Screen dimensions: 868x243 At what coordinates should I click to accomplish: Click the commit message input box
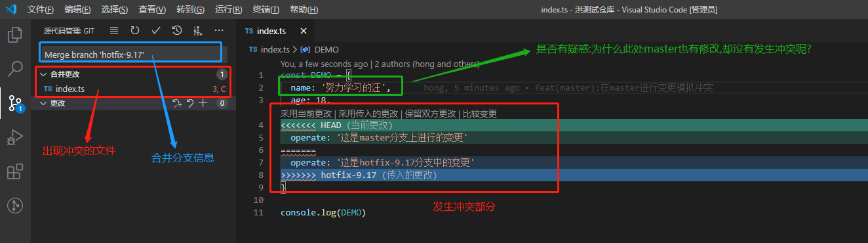click(131, 55)
